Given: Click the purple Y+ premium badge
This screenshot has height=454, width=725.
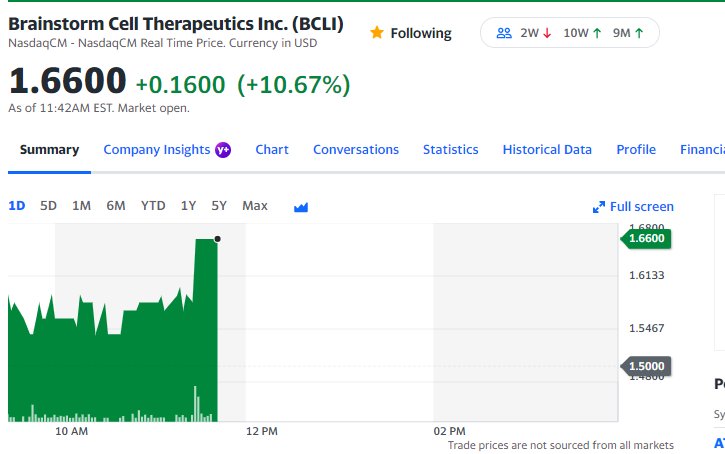Looking at the screenshot, I should pos(223,150).
